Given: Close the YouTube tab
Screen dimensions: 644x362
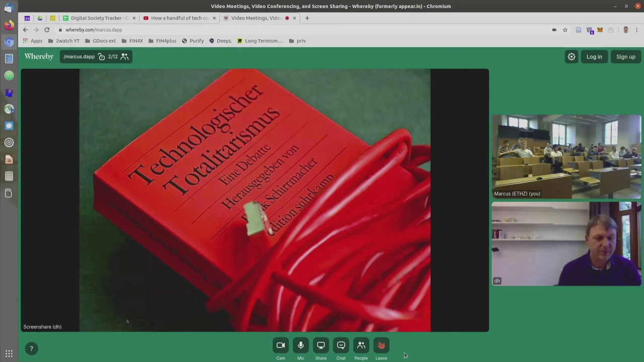Looking at the screenshot, I should (x=214, y=18).
